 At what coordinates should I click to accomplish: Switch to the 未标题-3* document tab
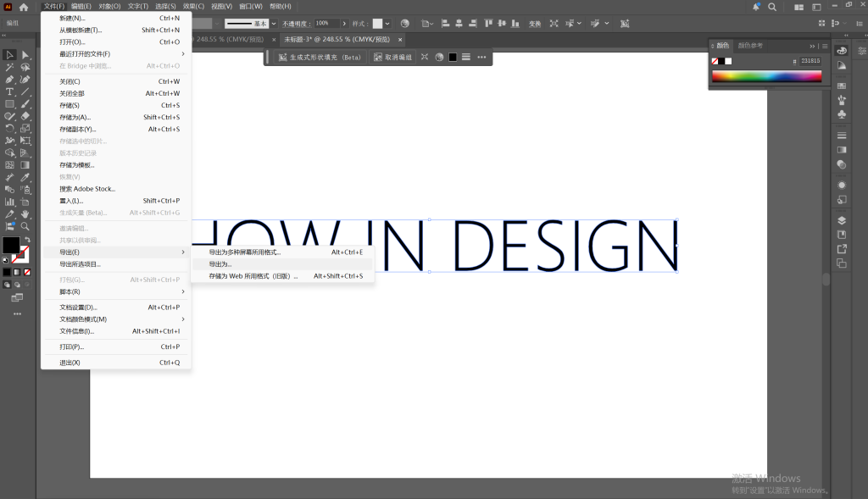(x=337, y=39)
